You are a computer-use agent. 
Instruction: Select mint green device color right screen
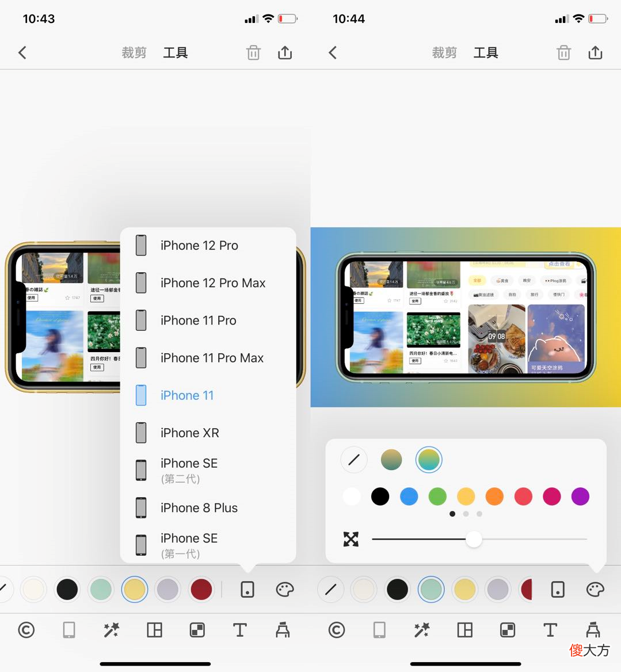[431, 590]
